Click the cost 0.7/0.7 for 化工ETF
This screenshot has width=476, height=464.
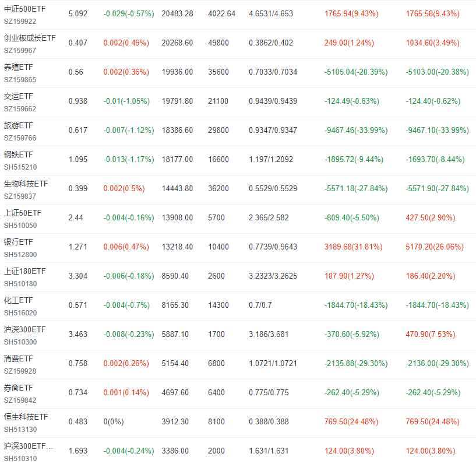260,305
